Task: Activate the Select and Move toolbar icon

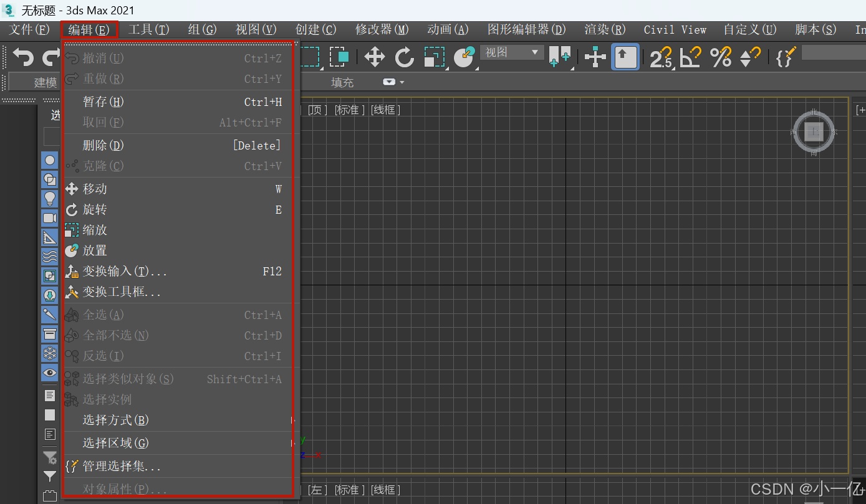Action: (374, 57)
